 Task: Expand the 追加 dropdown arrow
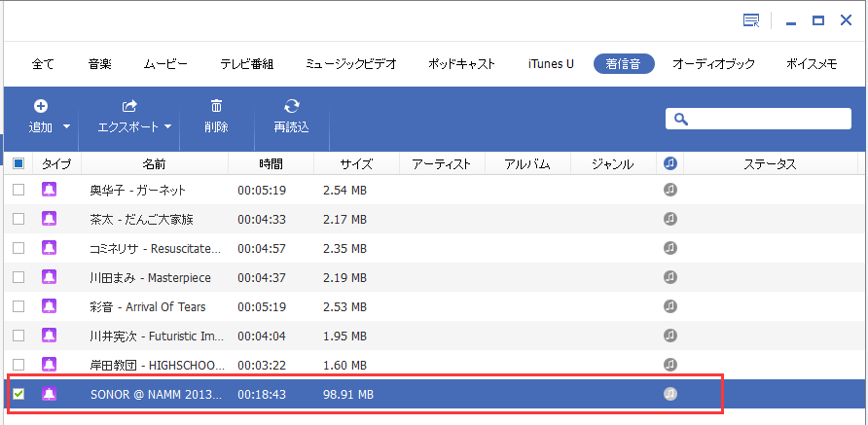66,126
